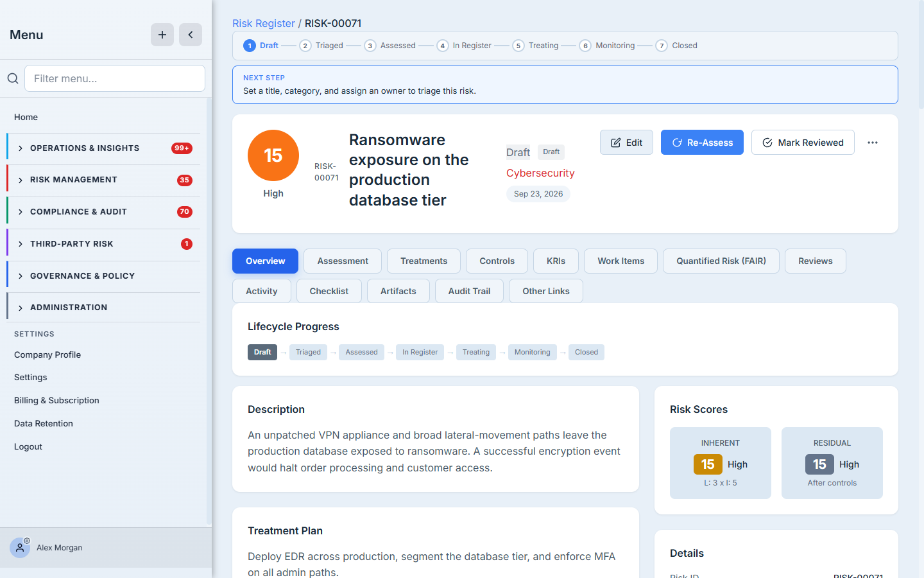924x578 pixels.
Task: Click the Monitoring lifecycle progress chip
Action: 532,352
